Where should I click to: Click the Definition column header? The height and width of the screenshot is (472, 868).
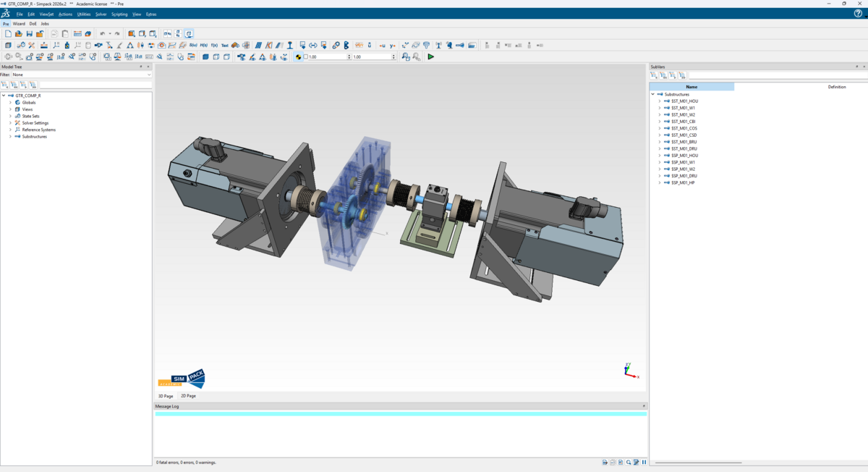tap(836, 87)
